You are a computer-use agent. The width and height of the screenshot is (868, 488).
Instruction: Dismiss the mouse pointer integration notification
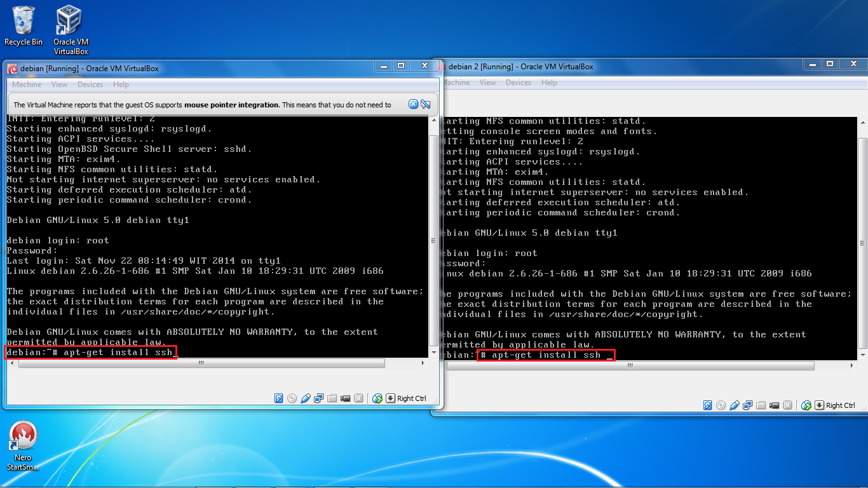tap(414, 104)
